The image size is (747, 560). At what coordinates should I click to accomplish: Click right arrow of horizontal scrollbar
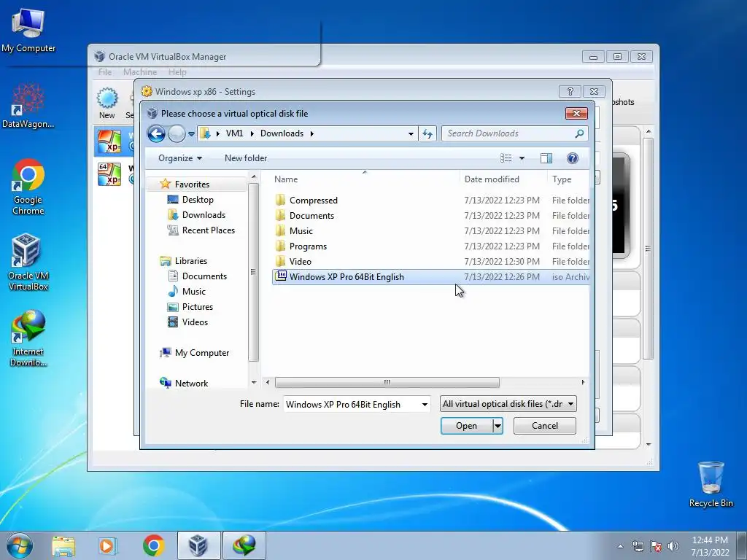[583, 382]
